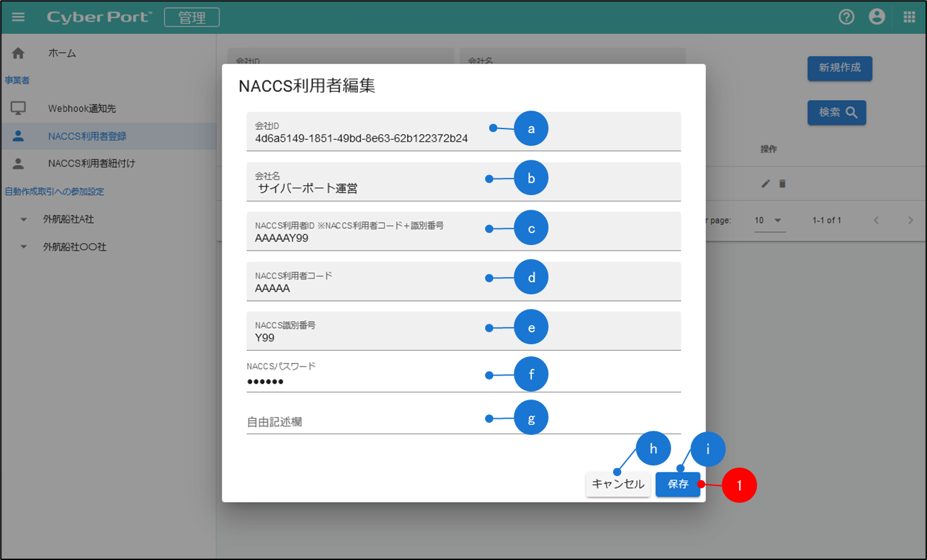Expand the 外航船社A社 tree item

point(24,219)
